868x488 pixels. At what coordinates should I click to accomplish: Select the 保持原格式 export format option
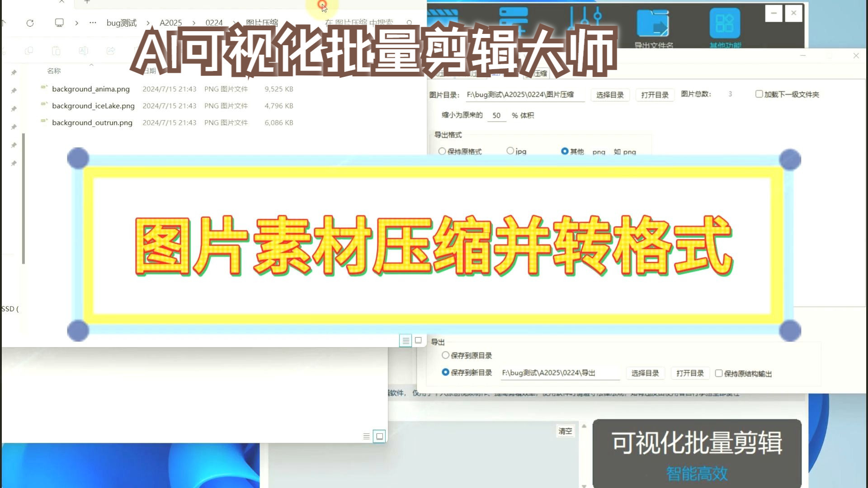coord(442,151)
